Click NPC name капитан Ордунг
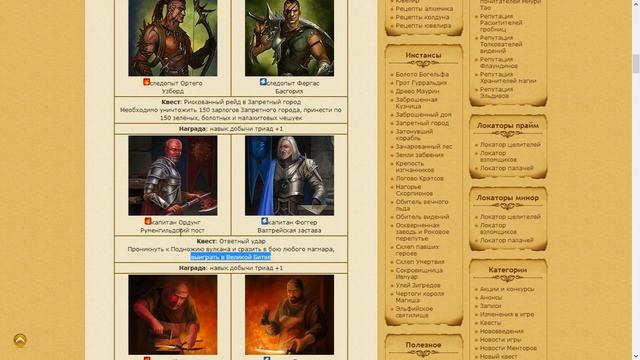This screenshot has height=360, width=640. click(x=176, y=222)
